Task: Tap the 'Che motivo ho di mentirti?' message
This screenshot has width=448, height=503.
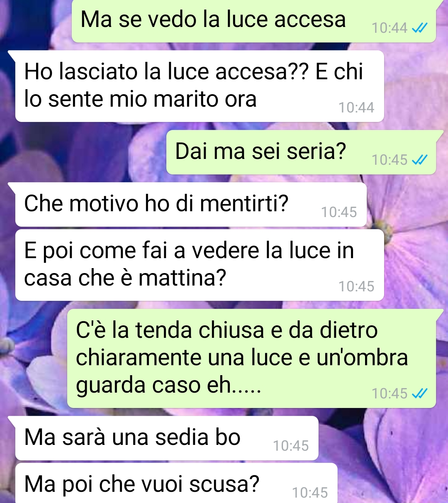Action: [x=191, y=204]
